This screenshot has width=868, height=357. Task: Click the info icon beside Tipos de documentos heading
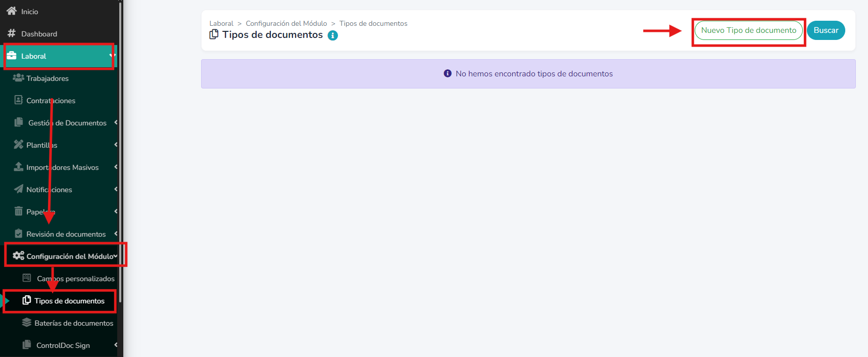[332, 35]
